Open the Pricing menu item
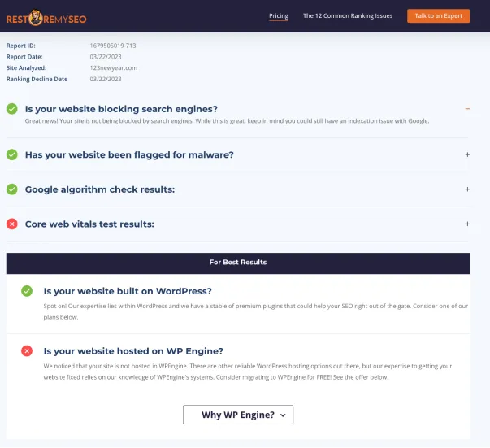 (279, 15)
